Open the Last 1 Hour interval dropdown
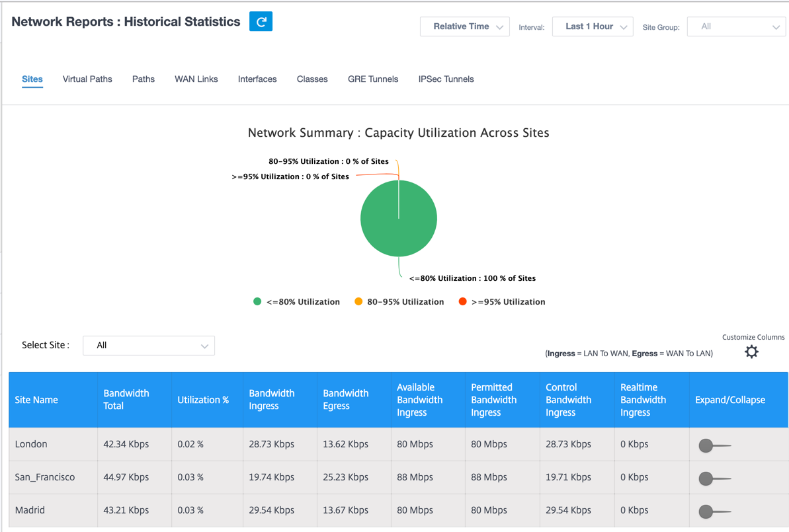 [593, 26]
